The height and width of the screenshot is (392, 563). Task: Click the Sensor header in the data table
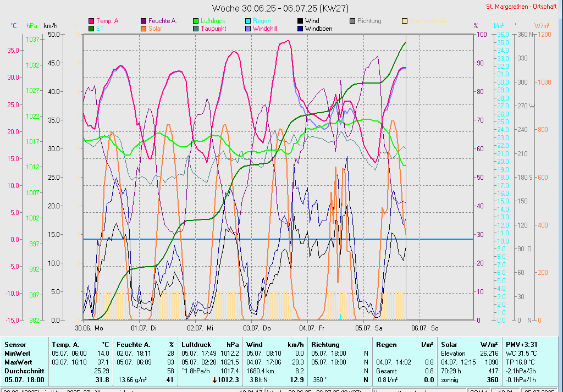pos(15,345)
